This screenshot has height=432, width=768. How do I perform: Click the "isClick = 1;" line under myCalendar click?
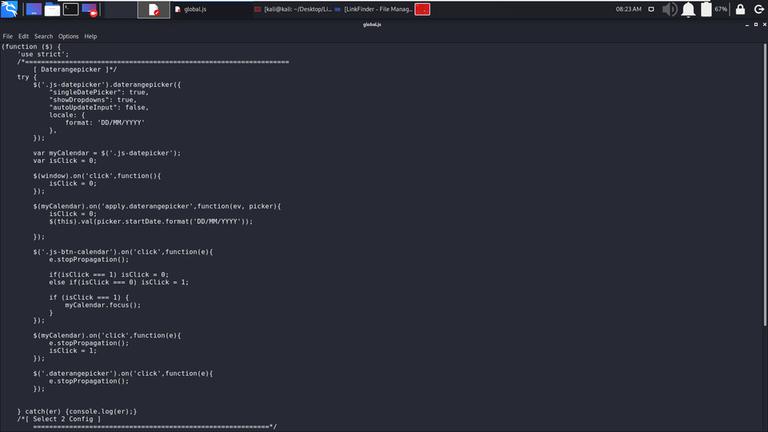coord(73,351)
